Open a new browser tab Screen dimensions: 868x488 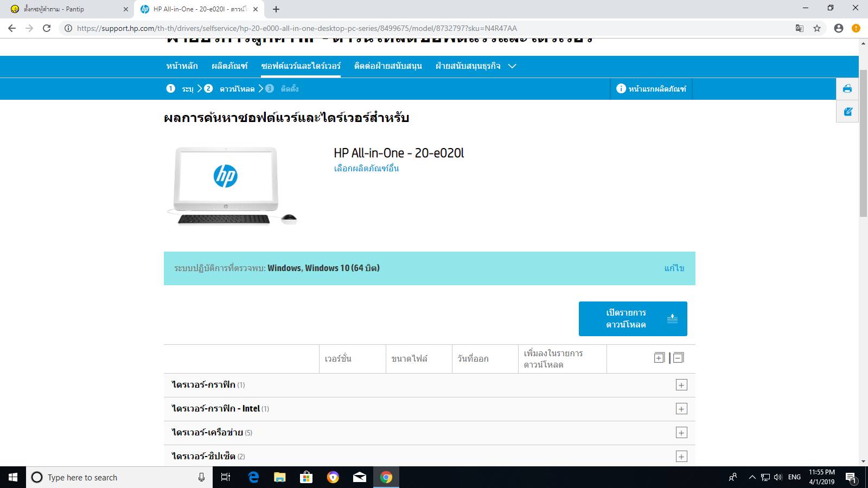(276, 9)
